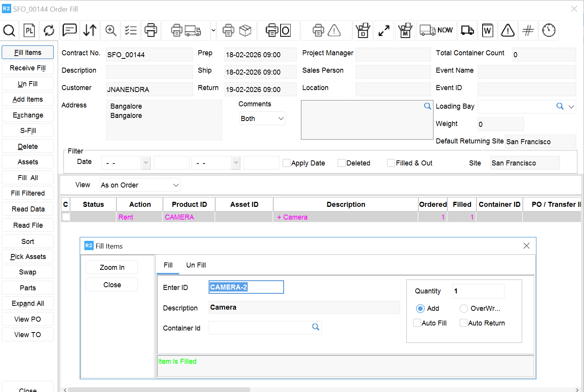
Task: Click the truck NOW toolbar icon
Action: pyautogui.click(x=436, y=31)
